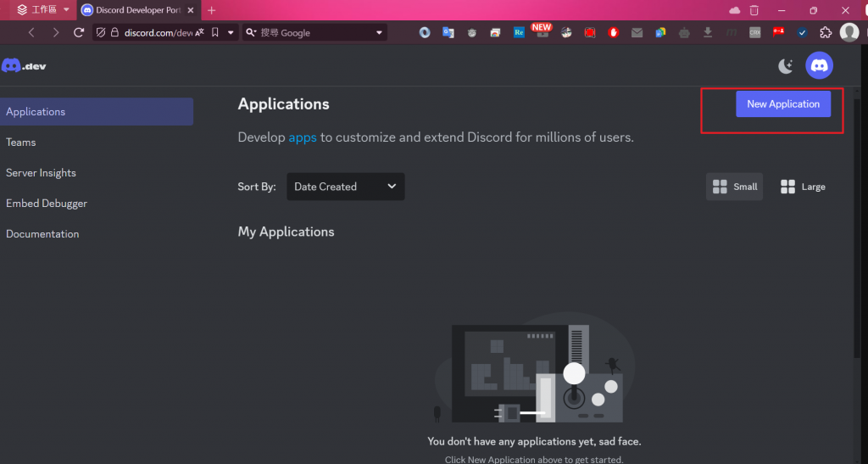The width and height of the screenshot is (868, 464).
Task: Open Documentation from the sidebar
Action: [x=42, y=233]
